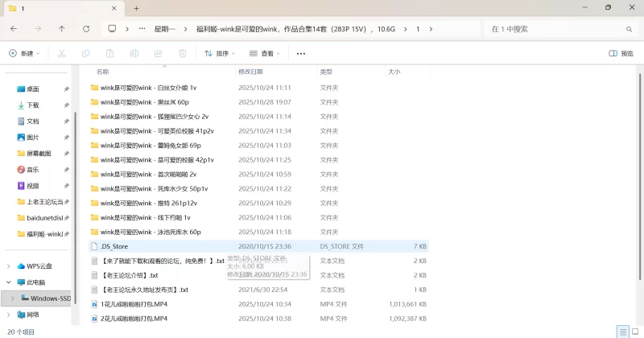Image resolution: width=644 pixels, height=338 pixels.
Task: Click the Delete trash icon in toolbar
Action: [x=183, y=54]
